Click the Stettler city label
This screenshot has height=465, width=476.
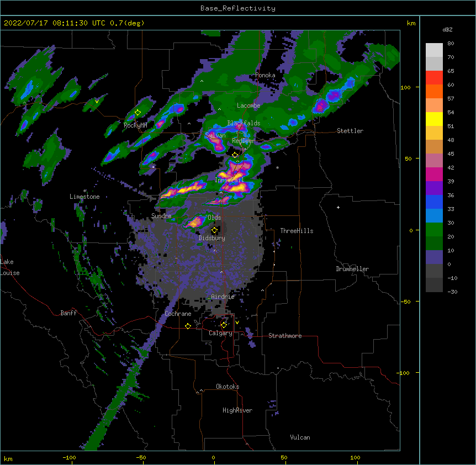[x=350, y=131]
